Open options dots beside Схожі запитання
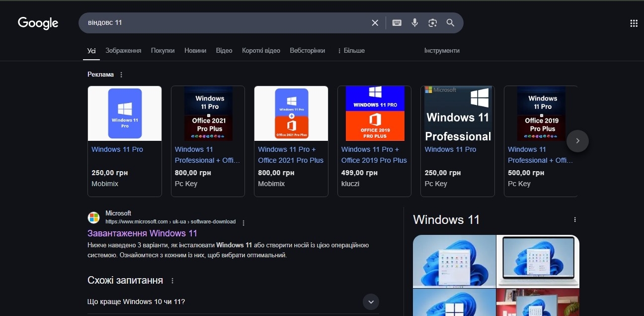644x316 pixels. (x=172, y=281)
